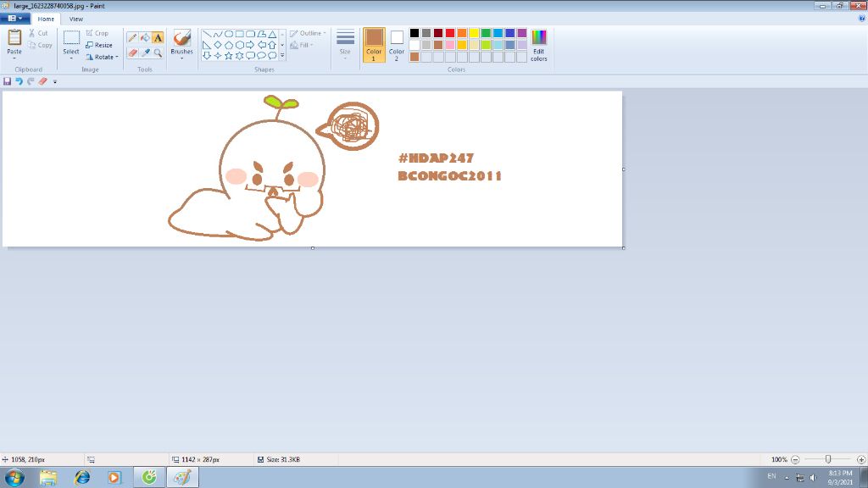Pick the red color swatch

tap(450, 33)
